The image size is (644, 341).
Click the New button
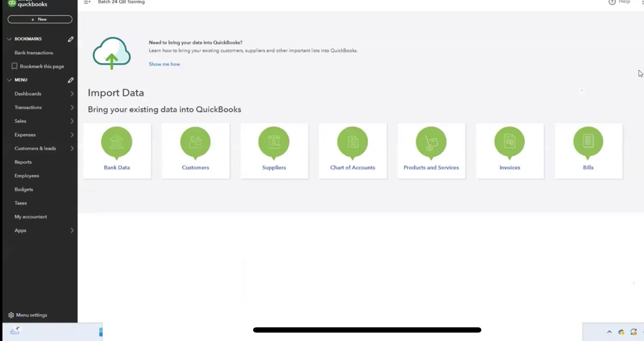[40, 19]
